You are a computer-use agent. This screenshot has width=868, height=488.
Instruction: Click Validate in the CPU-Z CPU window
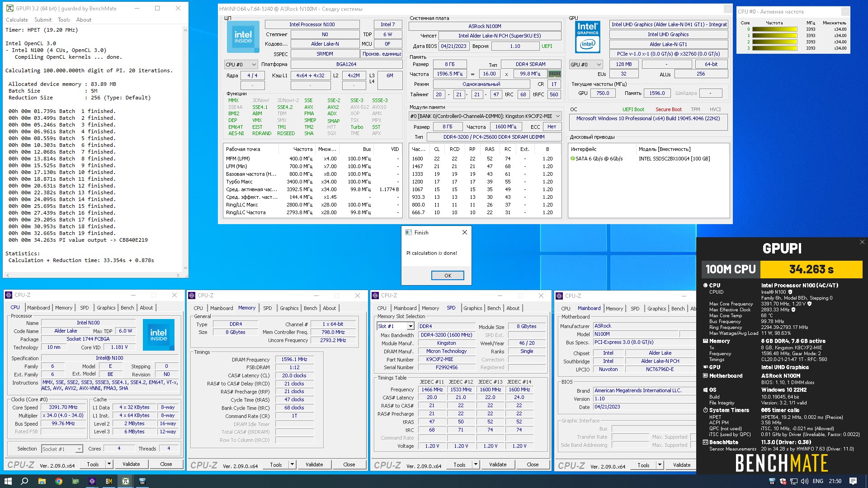point(131,464)
